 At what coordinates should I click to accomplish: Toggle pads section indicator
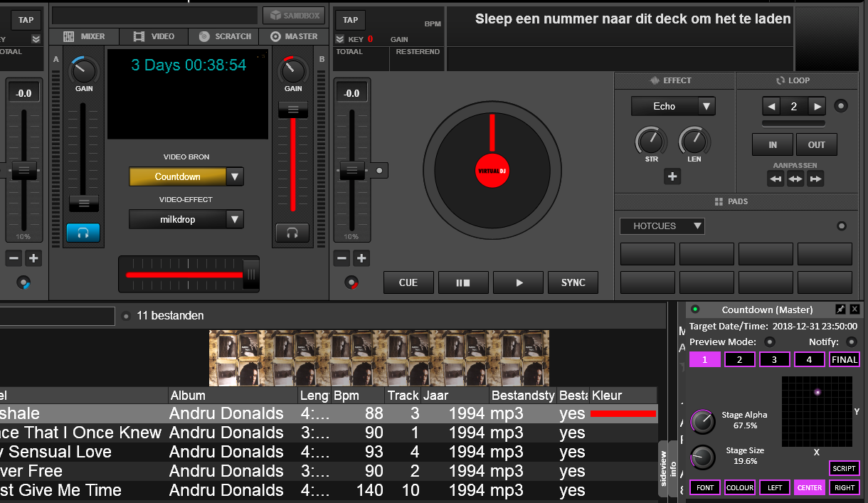tap(842, 226)
